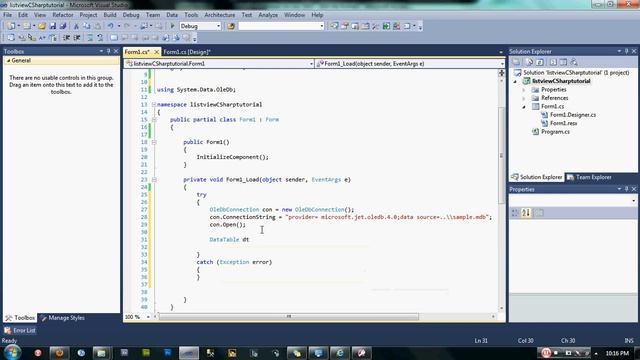Open Firefox from the taskbar
The image size is (640, 360).
click(x=59, y=353)
